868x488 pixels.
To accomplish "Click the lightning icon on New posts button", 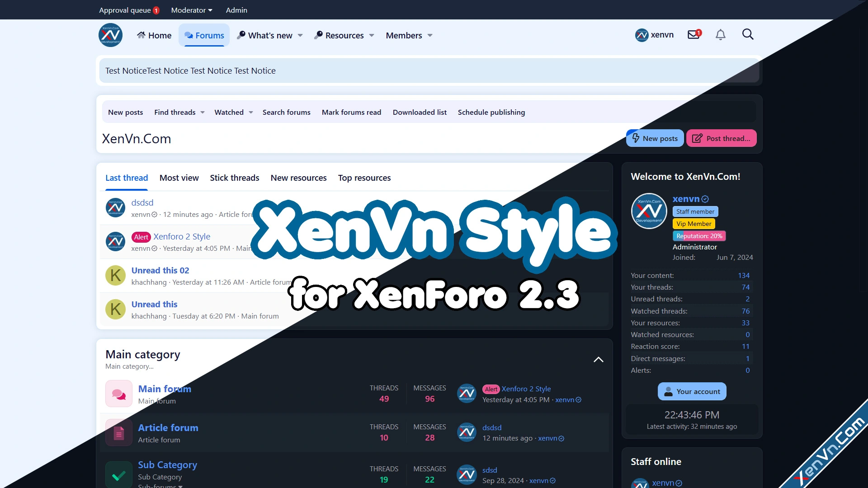I will [636, 138].
